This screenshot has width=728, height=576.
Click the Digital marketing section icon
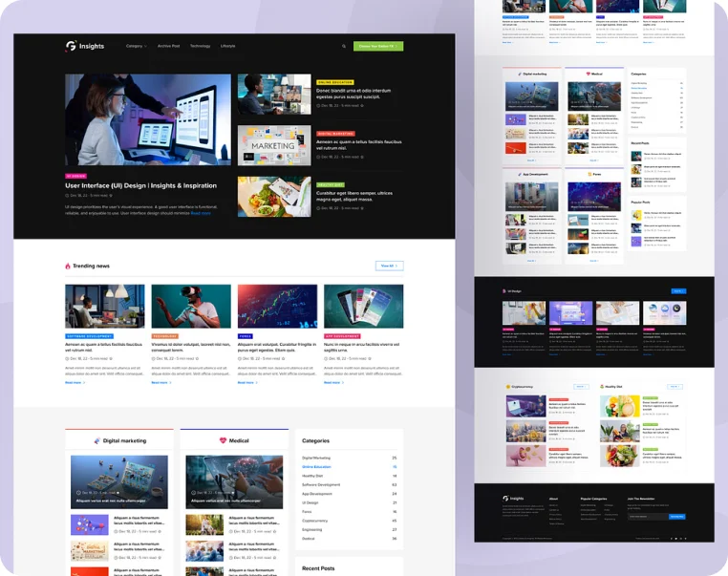[x=96, y=440]
